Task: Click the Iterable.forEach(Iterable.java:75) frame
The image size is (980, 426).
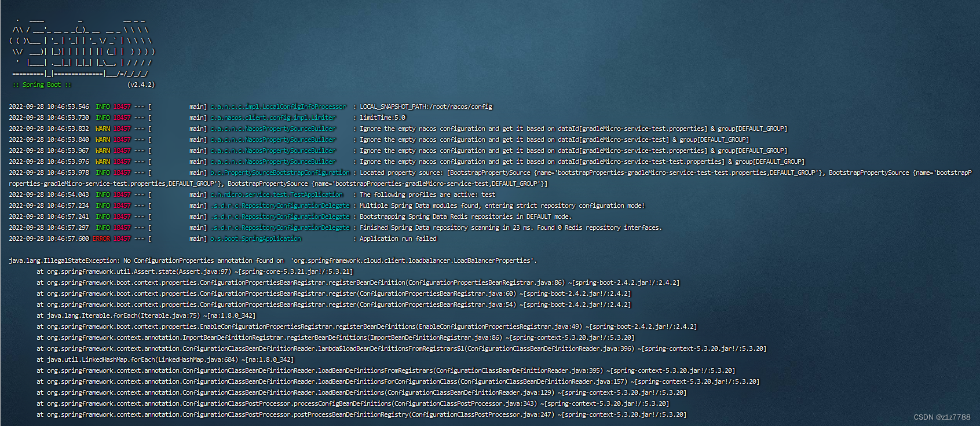Action: point(146,315)
